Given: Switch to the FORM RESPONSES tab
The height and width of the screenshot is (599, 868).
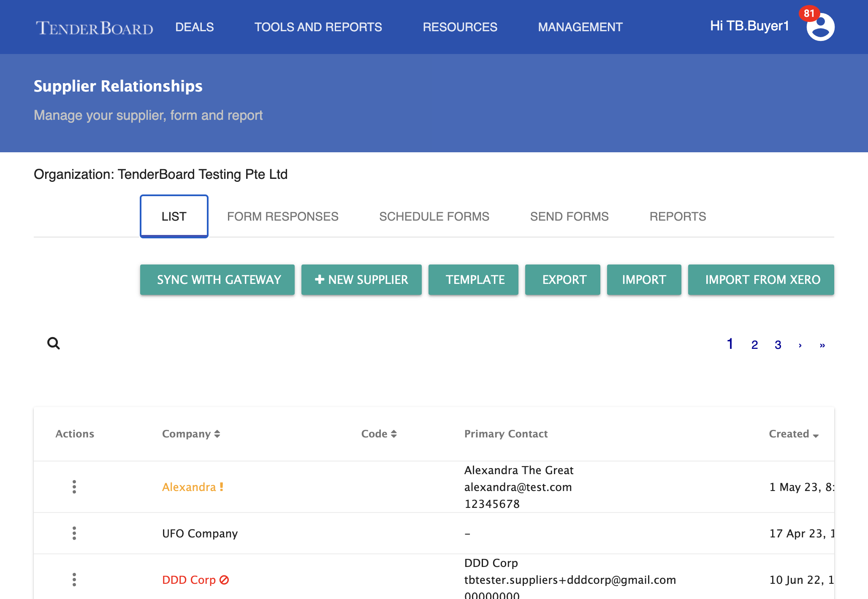Looking at the screenshot, I should [x=283, y=216].
